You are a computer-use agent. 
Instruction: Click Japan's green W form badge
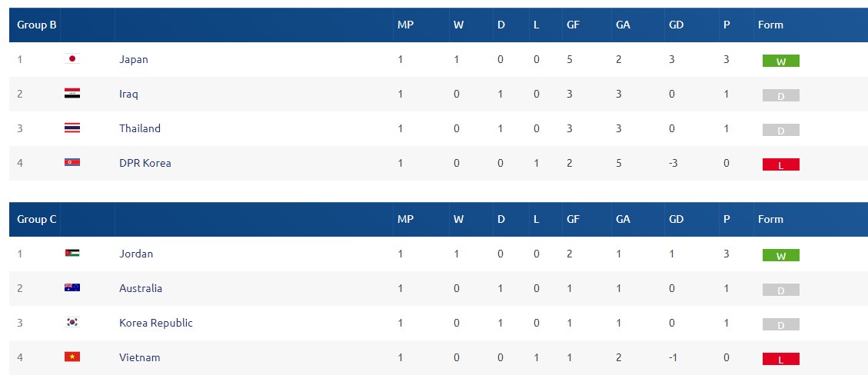(x=780, y=61)
